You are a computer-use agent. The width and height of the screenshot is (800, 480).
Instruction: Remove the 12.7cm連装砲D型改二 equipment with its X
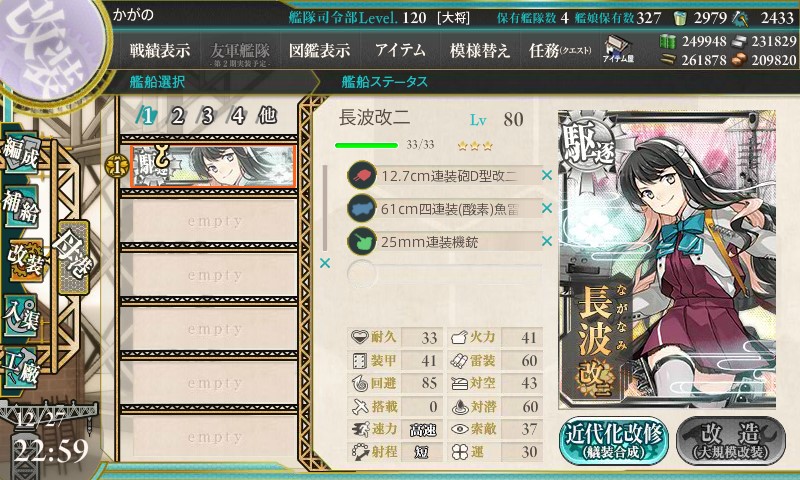pos(547,175)
